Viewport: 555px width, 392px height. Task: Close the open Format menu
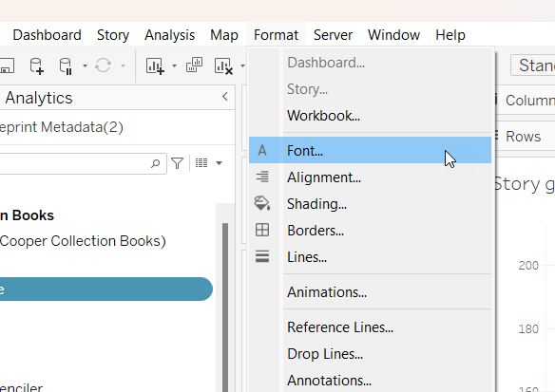276,35
